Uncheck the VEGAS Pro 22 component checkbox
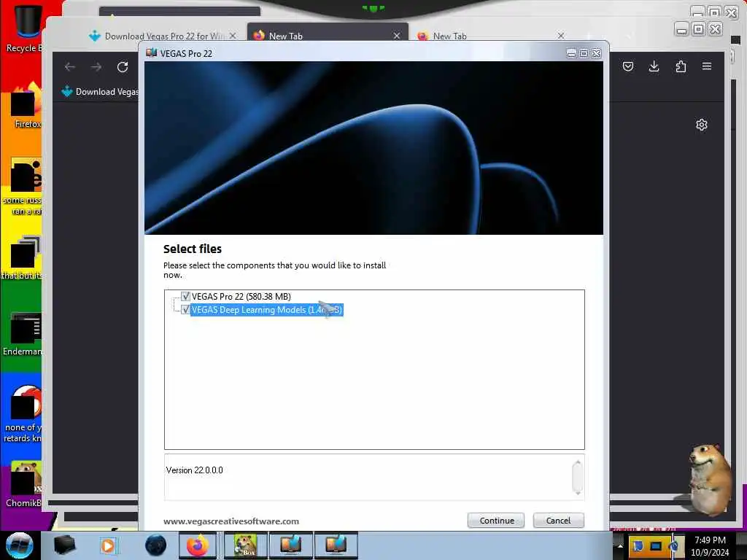The image size is (747, 560). pos(185,296)
